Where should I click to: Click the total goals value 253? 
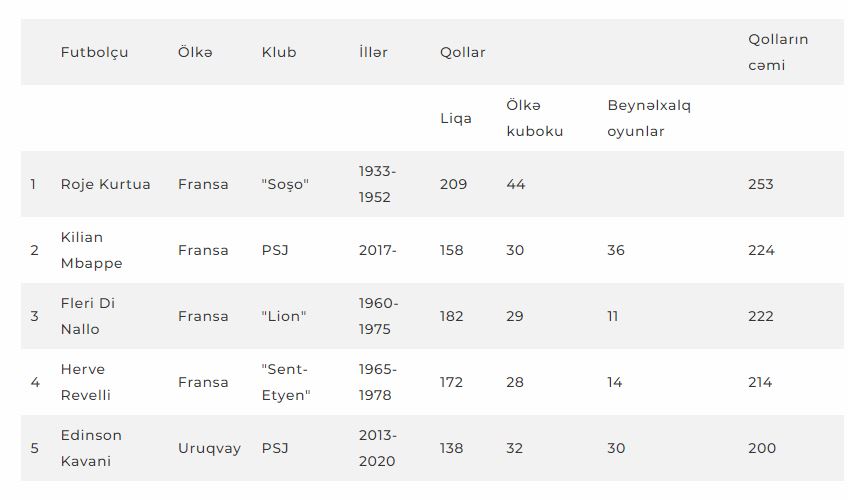pos(761,184)
